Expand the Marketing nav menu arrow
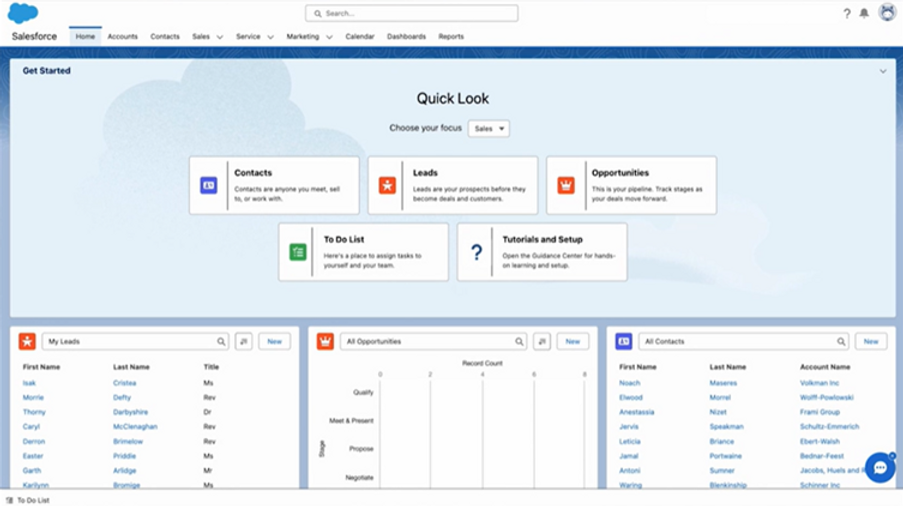 coord(329,37)
